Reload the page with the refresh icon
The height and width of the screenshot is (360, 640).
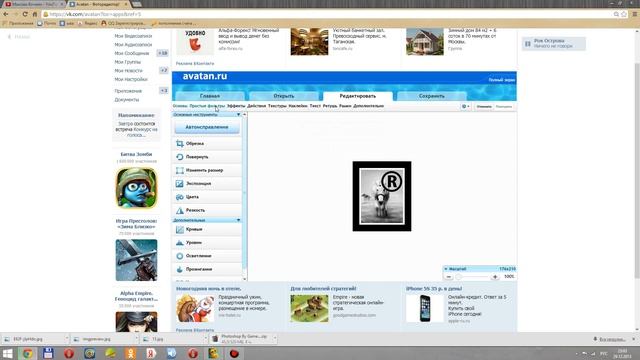pos(25,14)
